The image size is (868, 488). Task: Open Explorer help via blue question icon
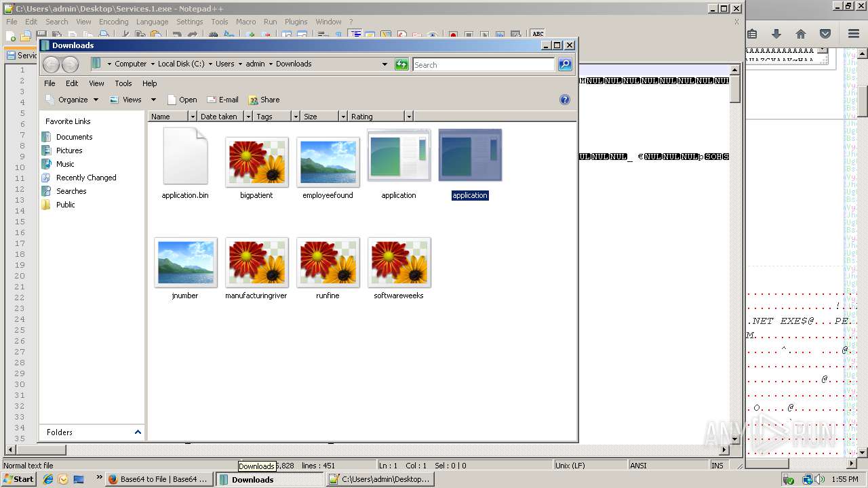(x=564, y=100)
